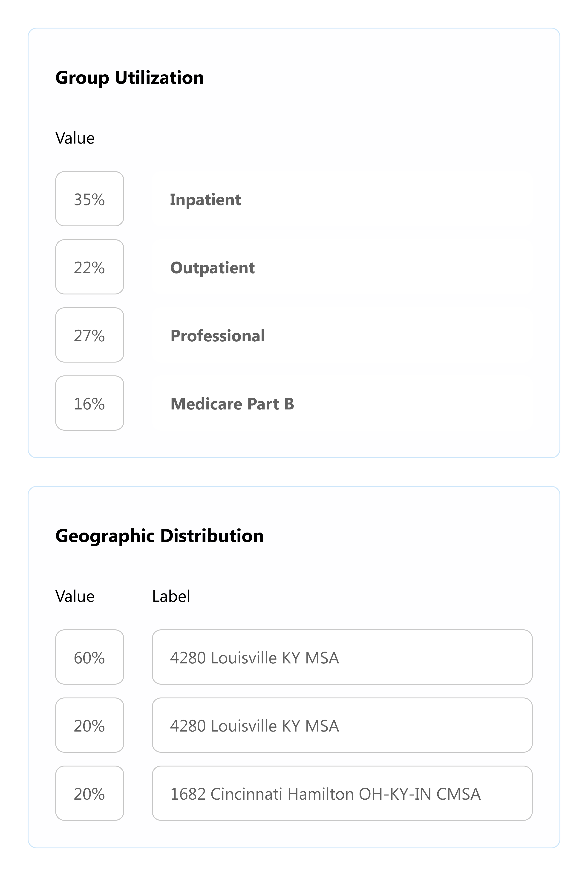Edit the 60% geographic value field
This screenshot has height=876, width=588.
89,657
